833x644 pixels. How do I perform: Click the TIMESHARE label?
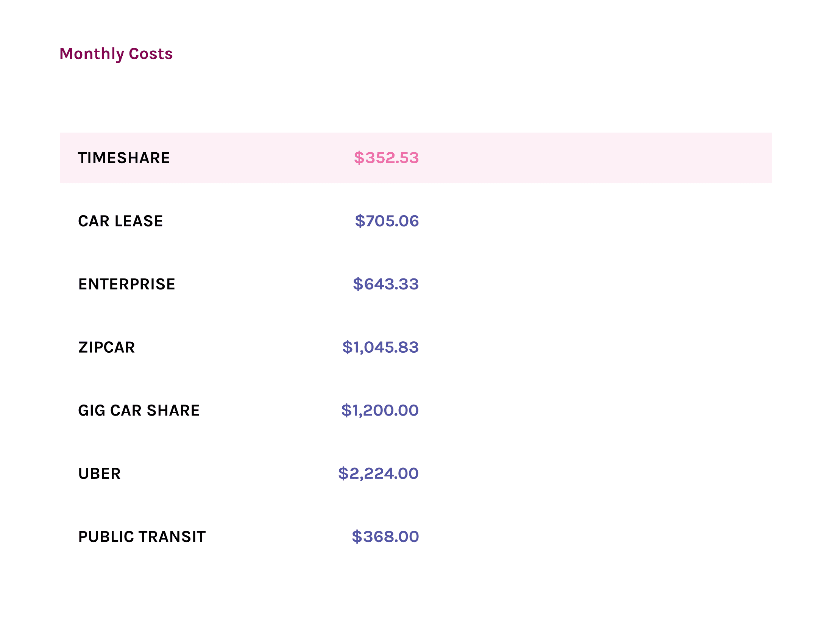(124, 158)
